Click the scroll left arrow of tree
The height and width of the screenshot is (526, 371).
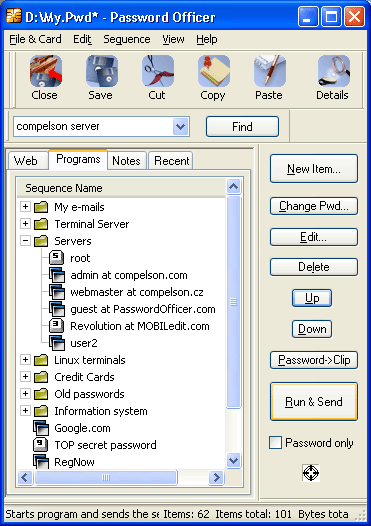tap(25, 477)
